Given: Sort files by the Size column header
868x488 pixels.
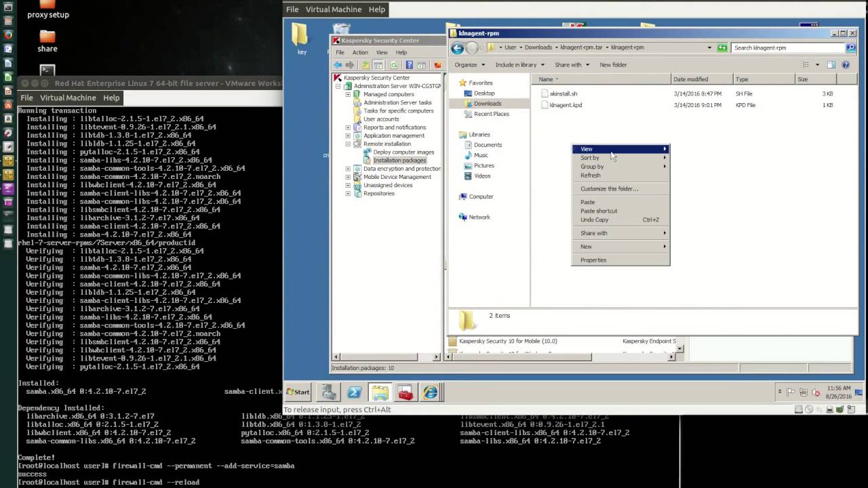Looking at the screenshot, I should pyautogui.click(x=816, y=79).
